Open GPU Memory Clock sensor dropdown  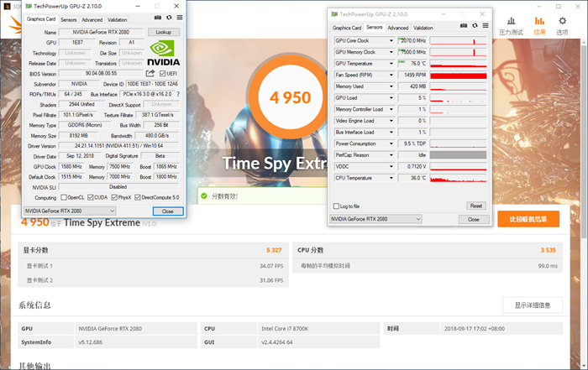click(391, 52)
